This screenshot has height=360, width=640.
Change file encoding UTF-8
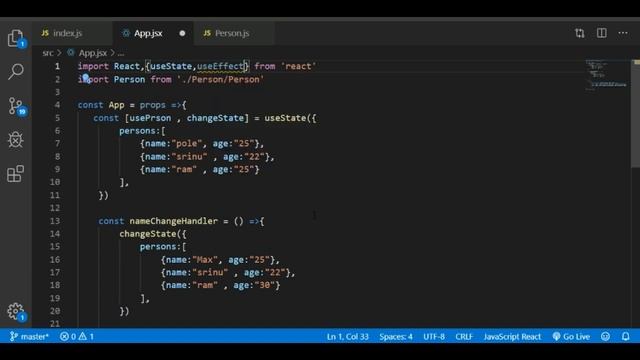[x=433, y=336]
